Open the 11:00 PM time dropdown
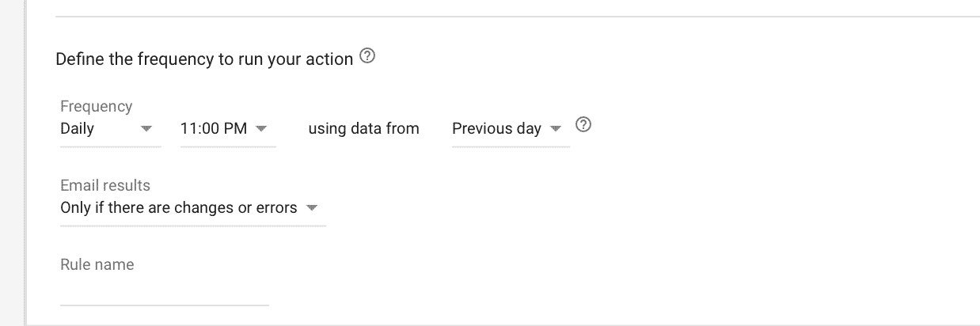Viewport: 980px width, 326px height. click(x=228, y=129)
